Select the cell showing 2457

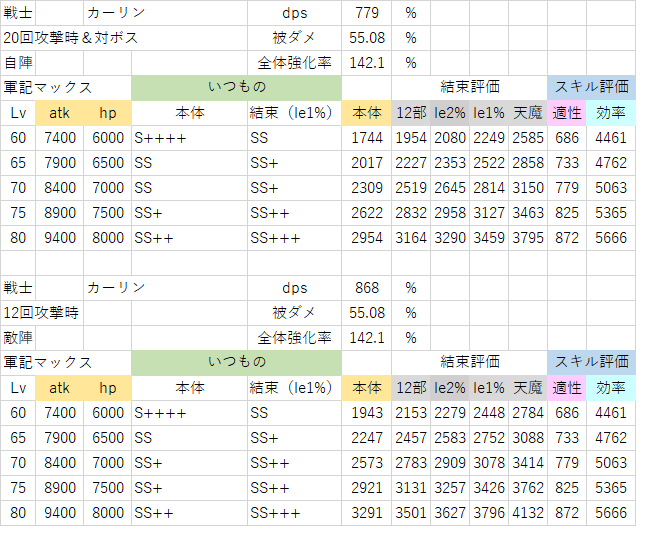(411, 438)
